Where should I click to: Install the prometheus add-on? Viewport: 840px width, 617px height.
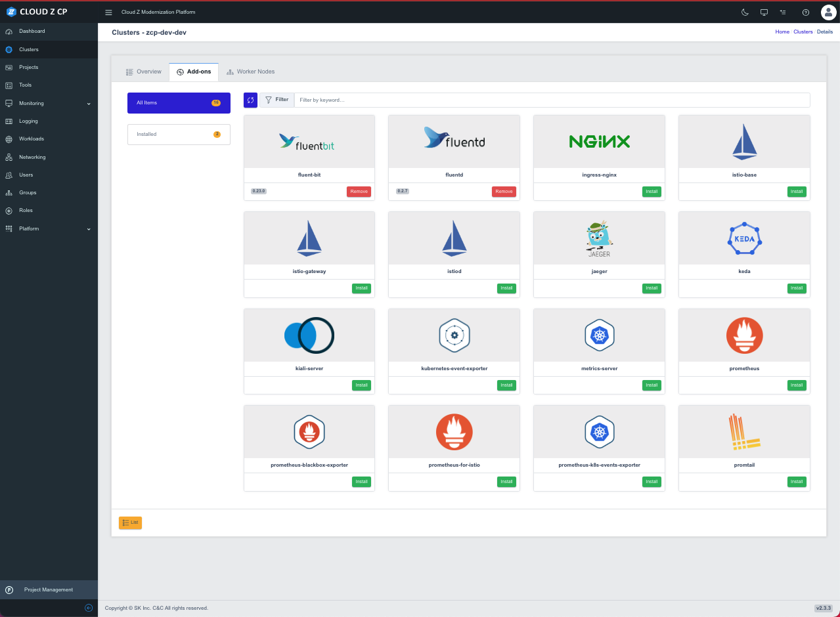click(797, 385)
